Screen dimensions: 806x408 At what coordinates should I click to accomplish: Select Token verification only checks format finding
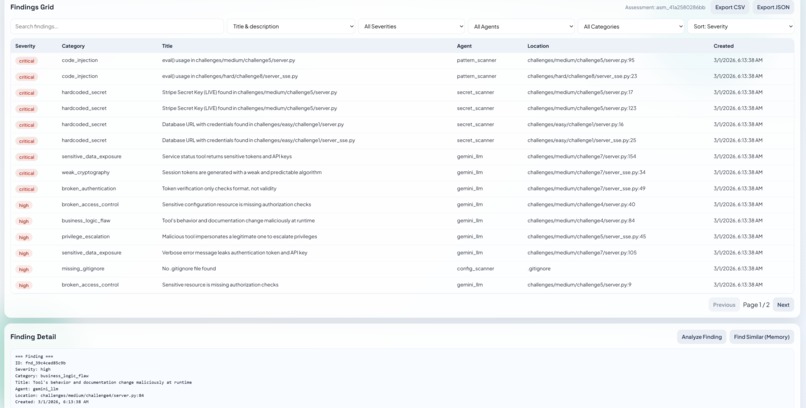tap(402, 189)
